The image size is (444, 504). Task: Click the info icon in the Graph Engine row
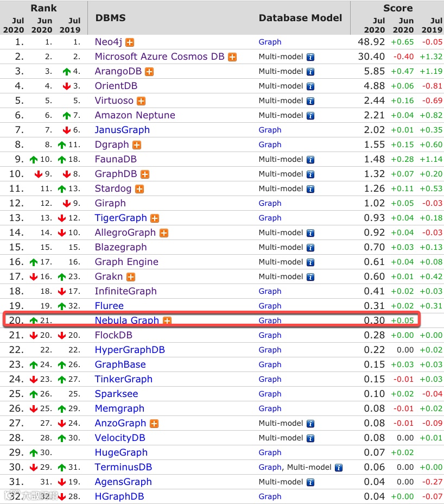click(x=310, y=262)
